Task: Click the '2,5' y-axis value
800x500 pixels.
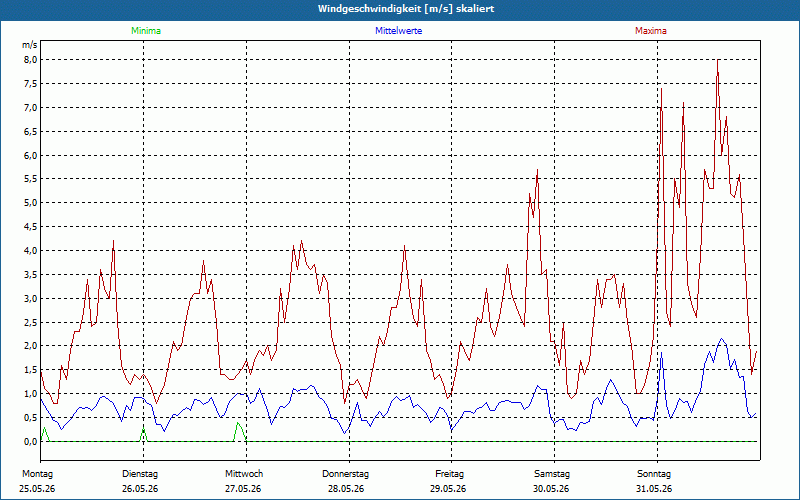Action: [31, 322]
